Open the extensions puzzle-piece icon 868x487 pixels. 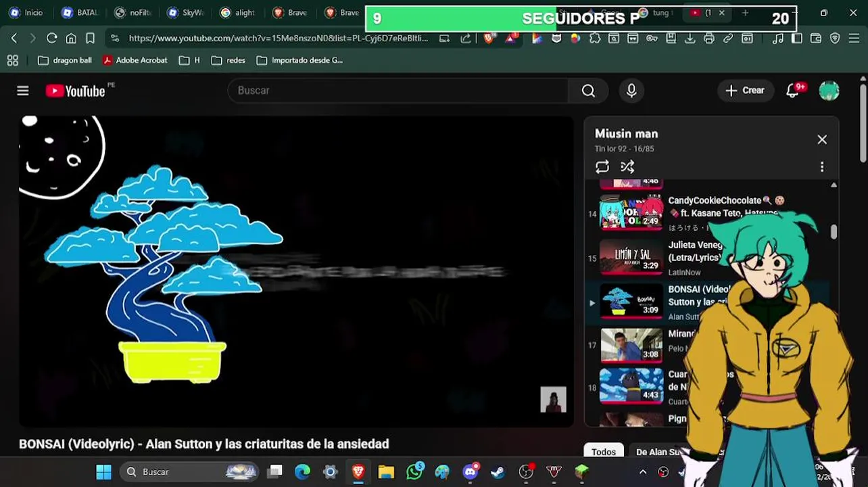(594, 39)
